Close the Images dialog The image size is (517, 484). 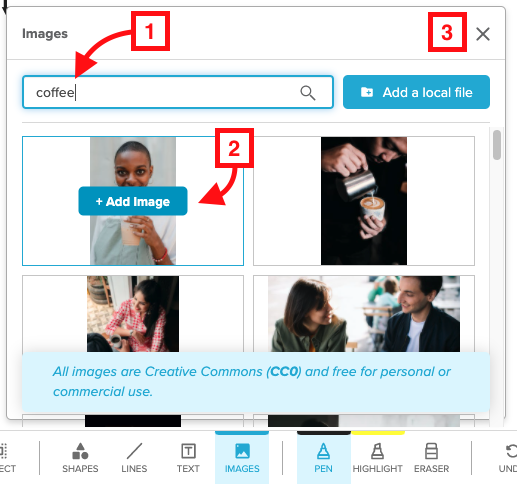[483, 34]
